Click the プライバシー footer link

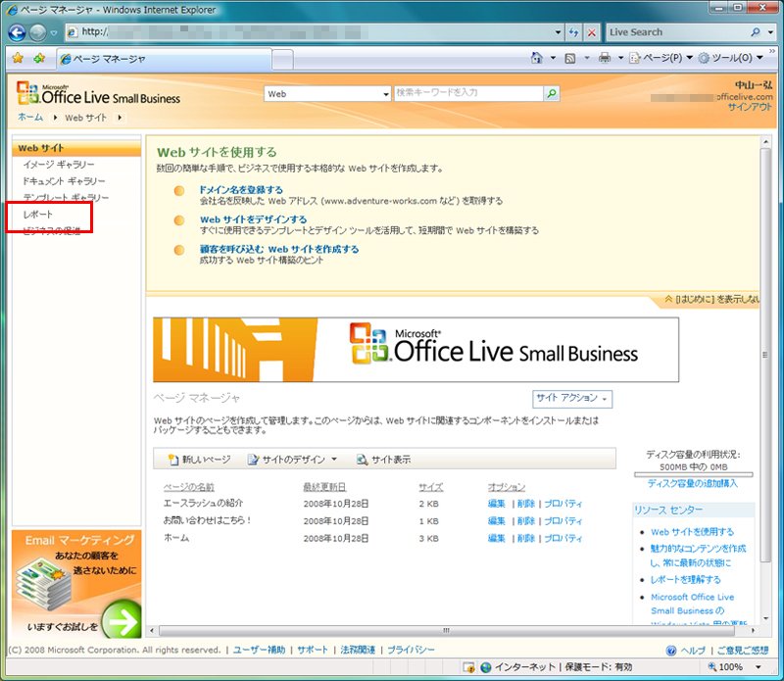(x=411, y=650)
